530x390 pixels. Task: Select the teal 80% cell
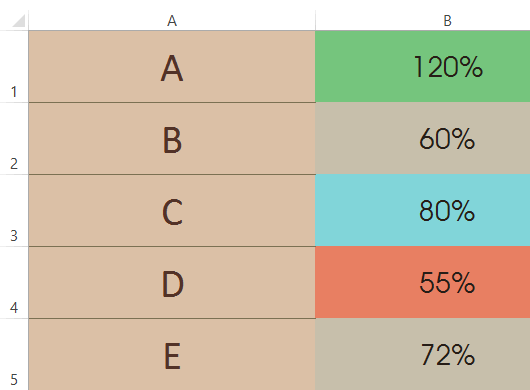tap(423, 211)
